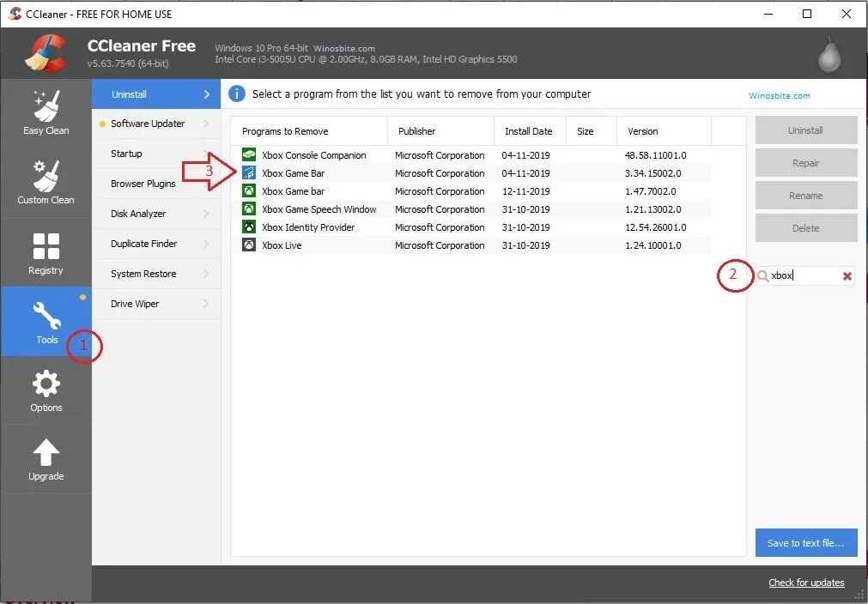
Task: Clear the xbox search filter
Action: 847,276
